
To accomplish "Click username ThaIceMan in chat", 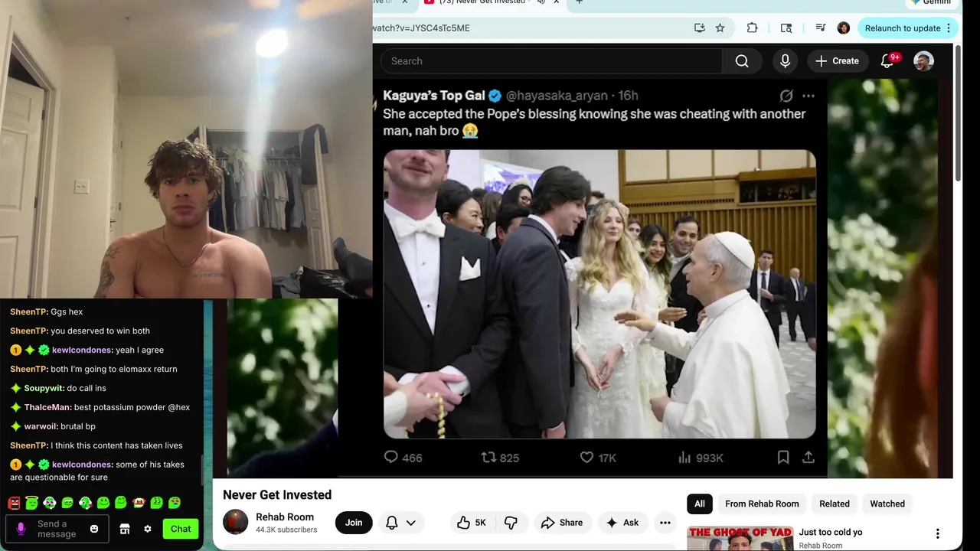I will point(47,407).
